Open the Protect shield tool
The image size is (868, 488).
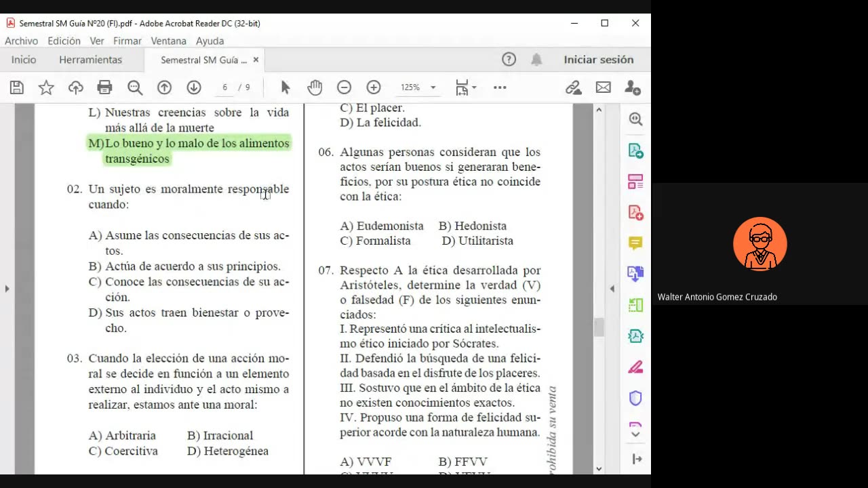pyautogui.click(x=635, y=398)
